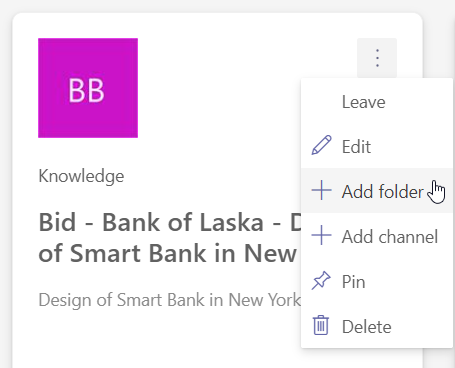The height and width of the screenshot is (368, 455).
Task: Click the trash can icon beside Delete
Action: click(x=321, y=325)
